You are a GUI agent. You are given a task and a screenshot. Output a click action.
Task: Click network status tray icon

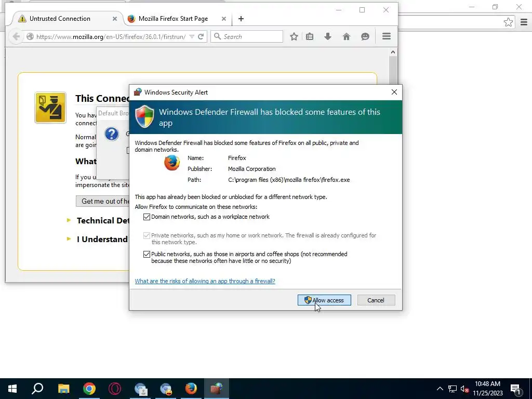[453, 389]
